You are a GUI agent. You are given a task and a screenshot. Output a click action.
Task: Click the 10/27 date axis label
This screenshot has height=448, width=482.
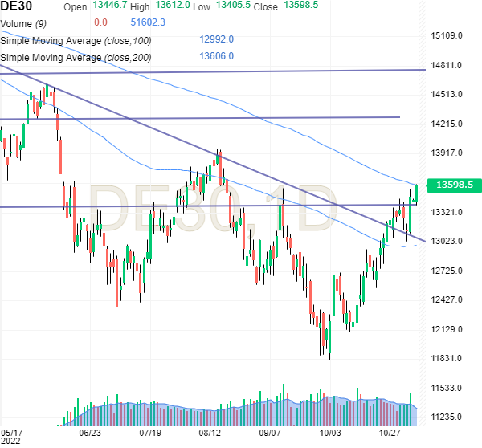tap(390, 430)
